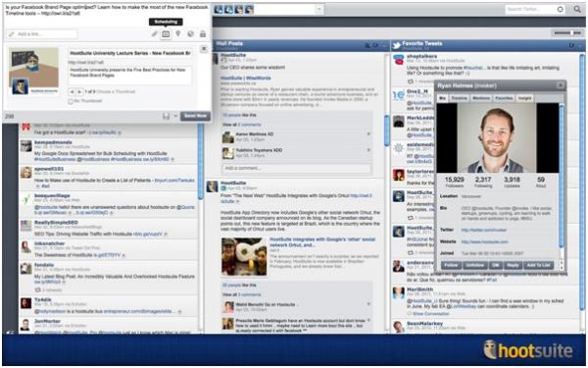Switch to the Mentions tab in profile popup
Viewport: 588px width, 368px height.
coord(481,98)
